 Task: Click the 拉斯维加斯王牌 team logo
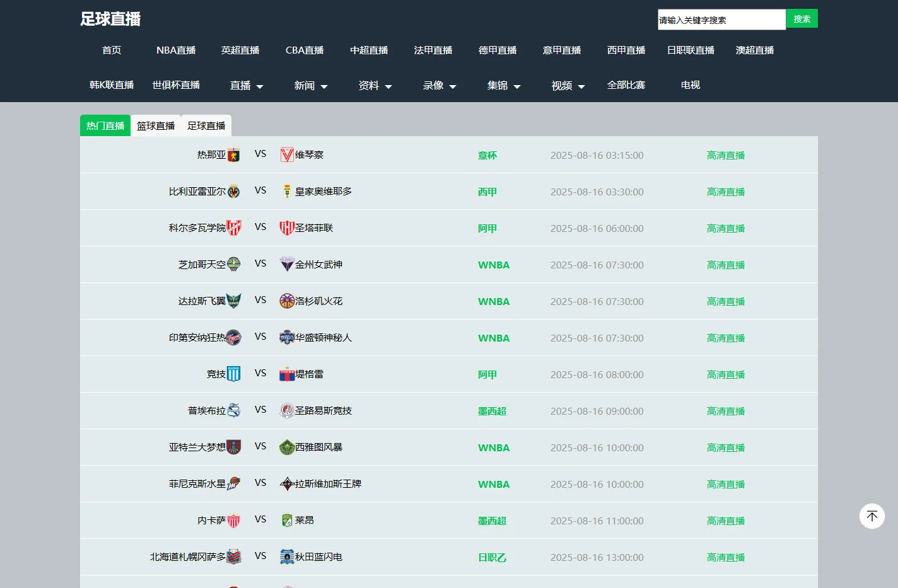pos(287,484)
